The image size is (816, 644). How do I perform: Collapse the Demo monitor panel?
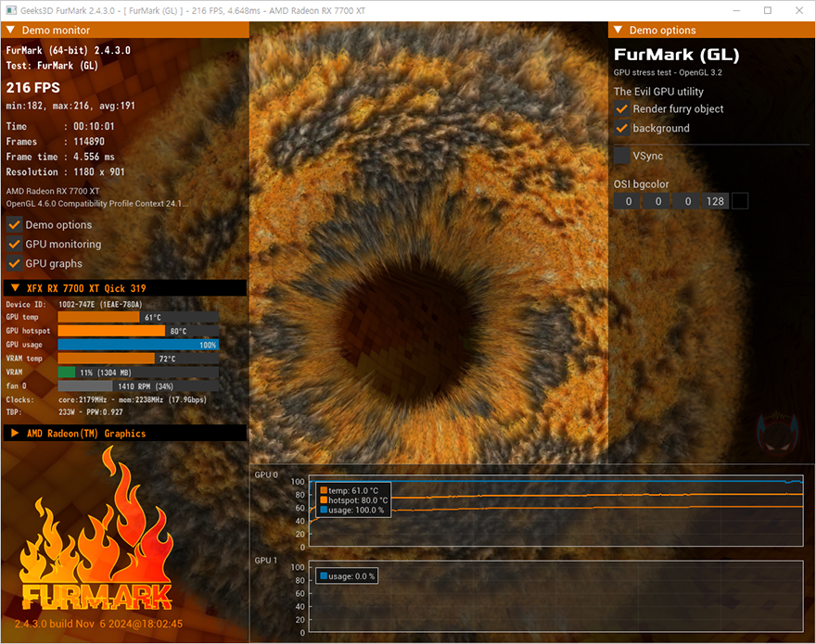10,31
